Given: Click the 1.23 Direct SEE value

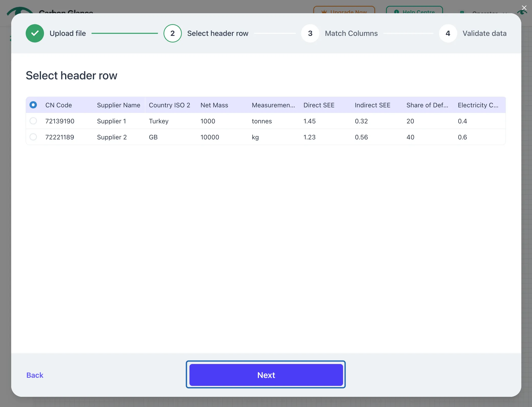Looking at the screenshot, I should tap(309, 137).
